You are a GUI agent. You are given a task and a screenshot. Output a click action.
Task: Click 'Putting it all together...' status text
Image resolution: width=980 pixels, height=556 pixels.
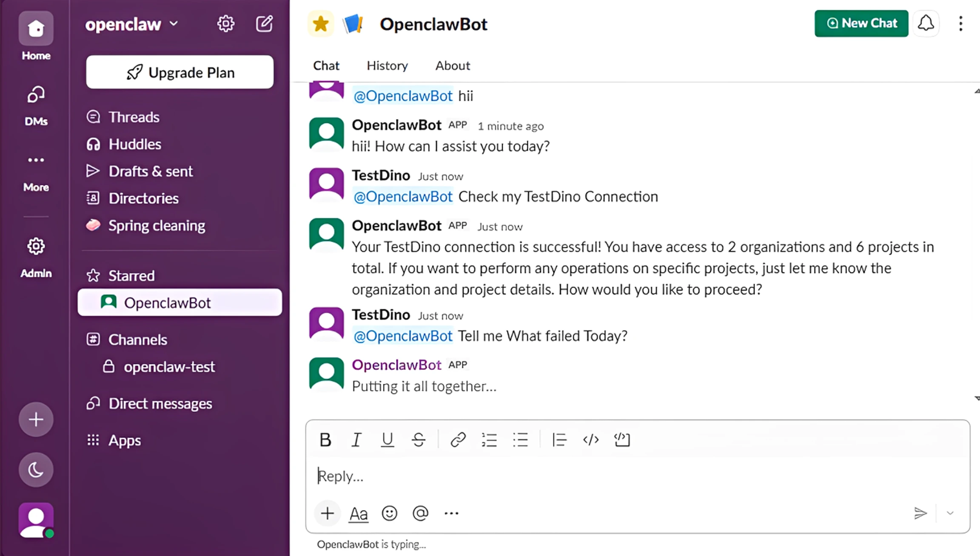[x=424, y=386]
